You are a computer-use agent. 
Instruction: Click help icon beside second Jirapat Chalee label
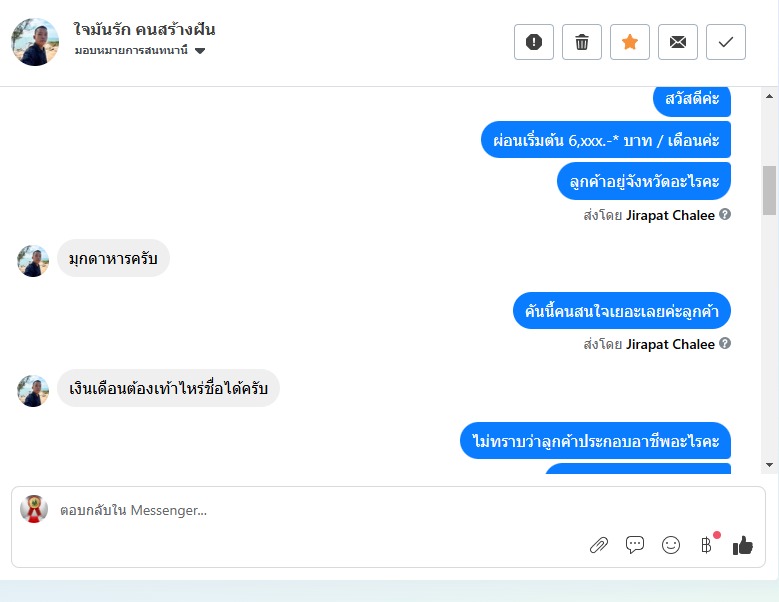725,343
